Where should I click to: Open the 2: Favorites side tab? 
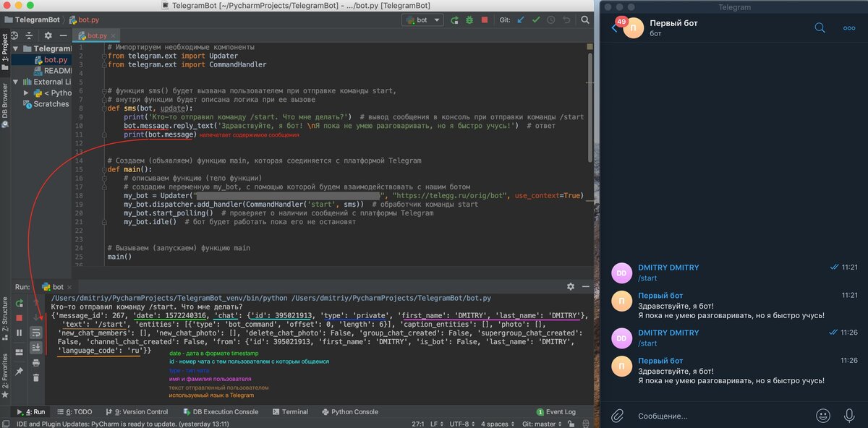tap(5, 376)
